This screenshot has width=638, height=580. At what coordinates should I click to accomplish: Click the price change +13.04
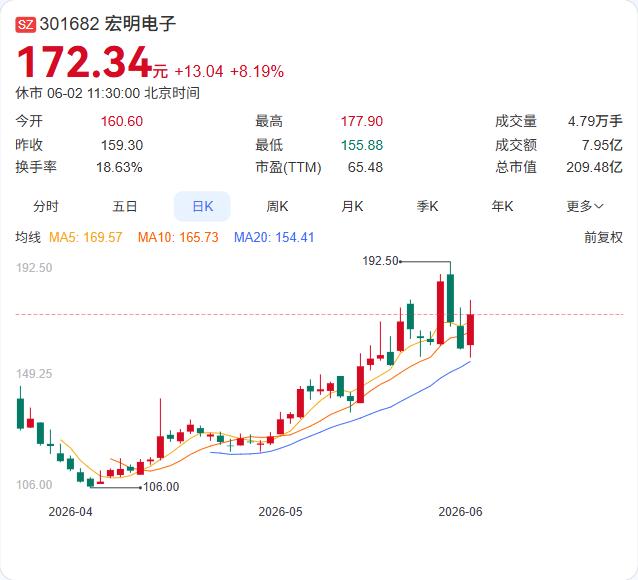coord(199,72)
